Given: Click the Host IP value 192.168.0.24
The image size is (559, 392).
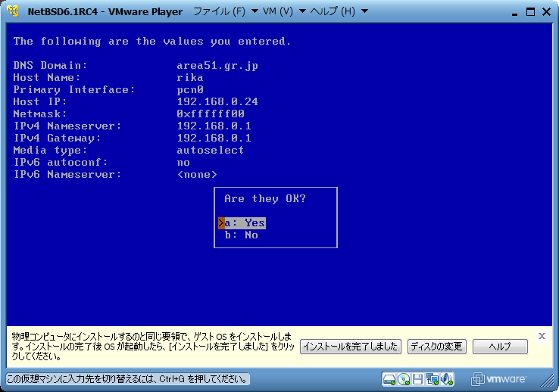Looking at the screenshot, I should coord(217,102).
